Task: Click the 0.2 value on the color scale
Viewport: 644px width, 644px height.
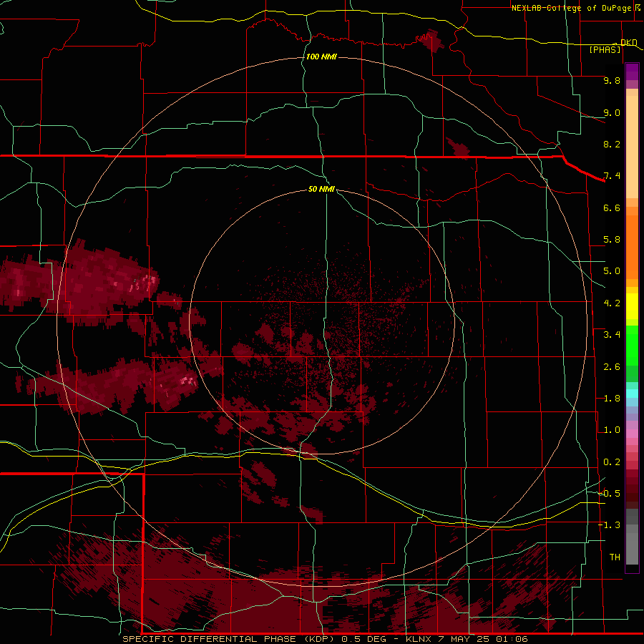Action: (x=612, y=462)
